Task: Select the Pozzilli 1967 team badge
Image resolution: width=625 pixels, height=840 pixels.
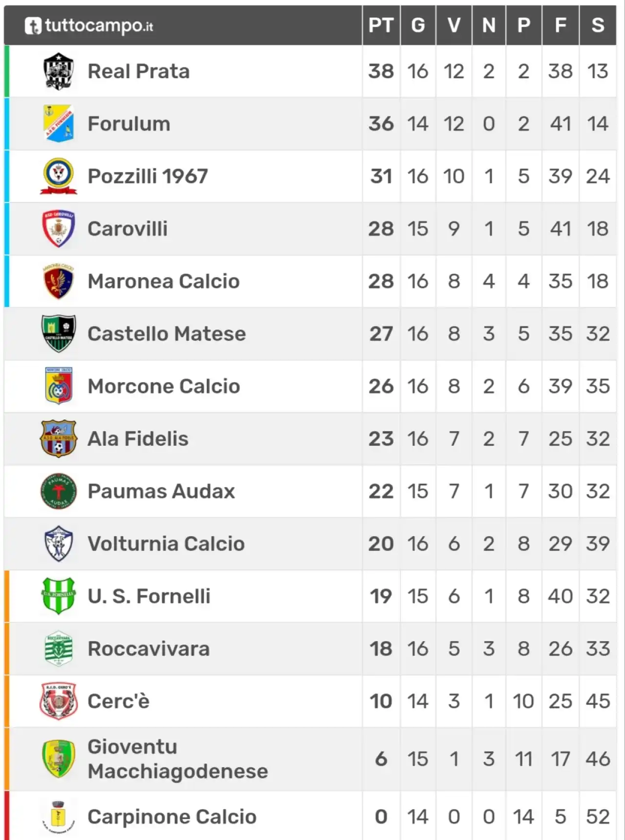Action: point(59,176)
